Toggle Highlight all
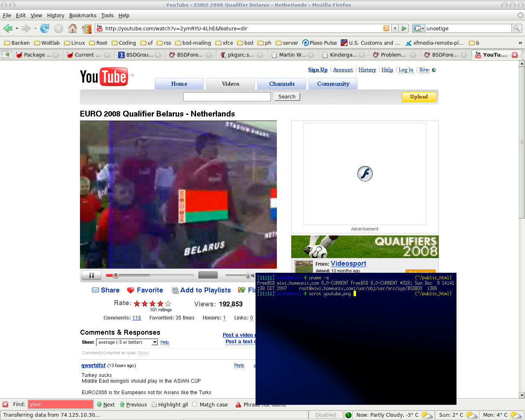525x420 pixels. (x=170, y=404)
